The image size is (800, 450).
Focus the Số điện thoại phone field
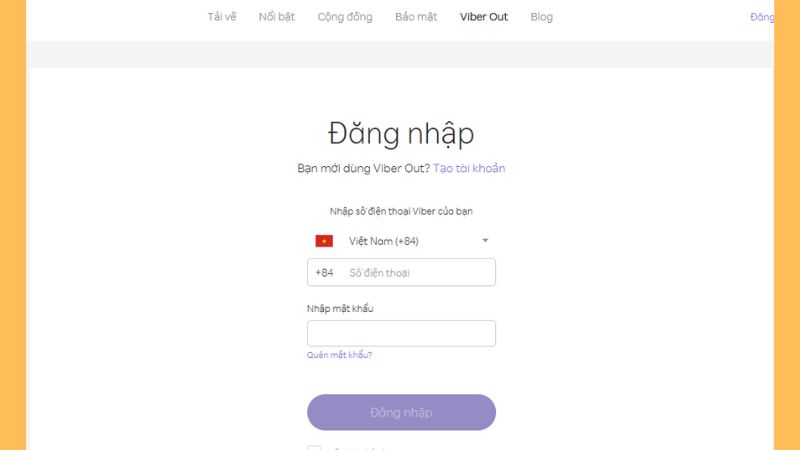point(401,272)
